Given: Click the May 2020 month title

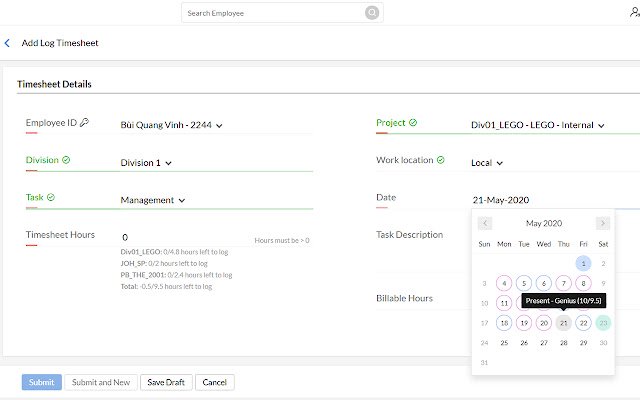Looking at the screenshot, I should (x=544, y=223).
